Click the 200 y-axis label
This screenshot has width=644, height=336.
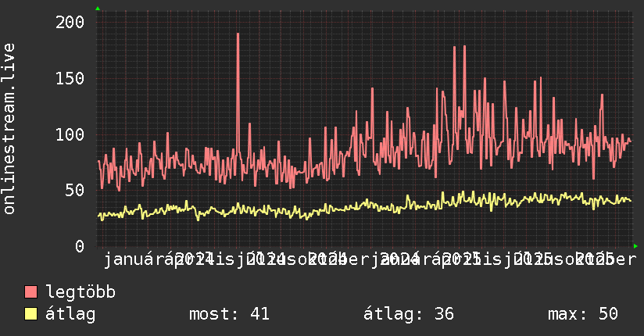coord(70,22)
